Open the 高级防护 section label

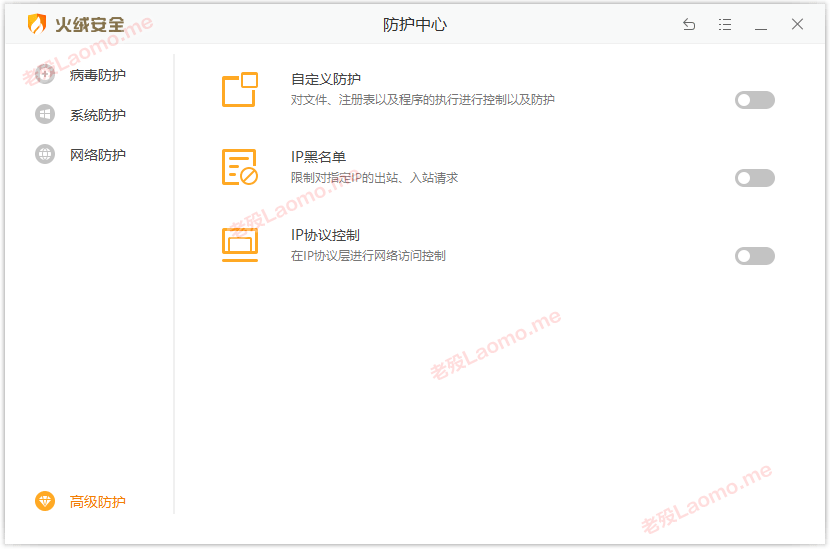[98, 501]
